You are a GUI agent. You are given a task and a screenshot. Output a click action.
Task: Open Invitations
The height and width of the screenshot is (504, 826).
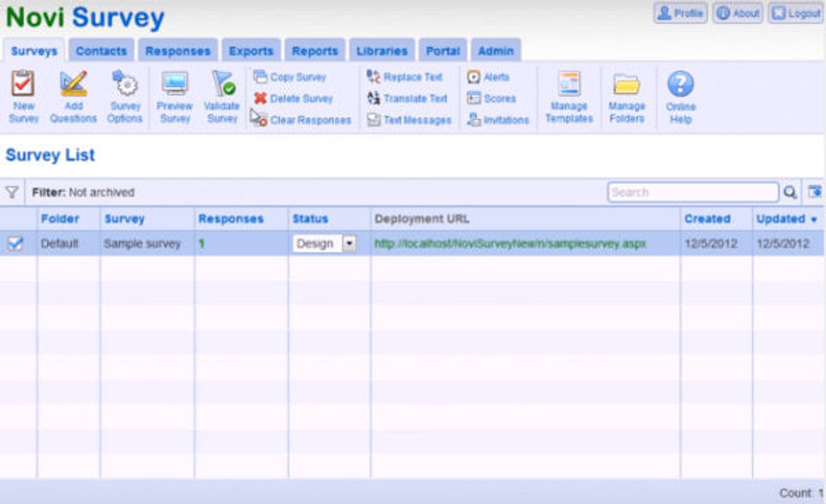pyautogui.click(x=498, y=120)
